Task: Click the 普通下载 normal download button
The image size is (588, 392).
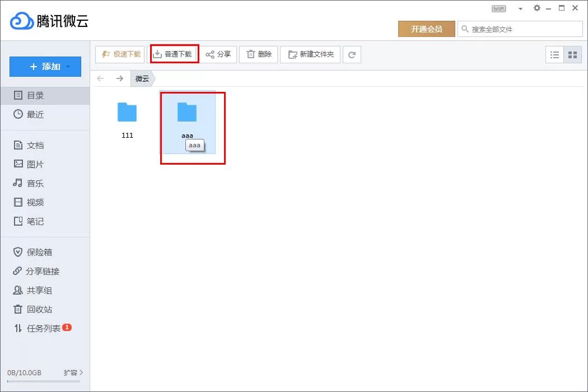Action: 174,54
